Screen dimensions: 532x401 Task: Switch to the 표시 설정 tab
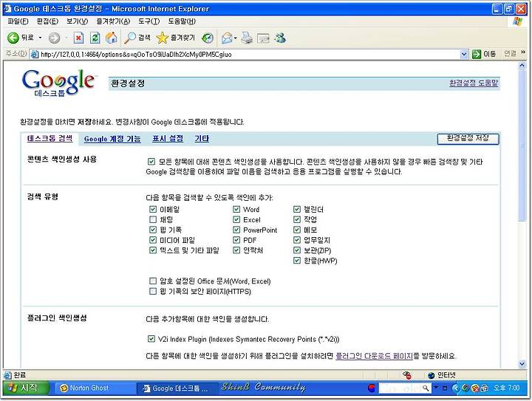(168, 138)
